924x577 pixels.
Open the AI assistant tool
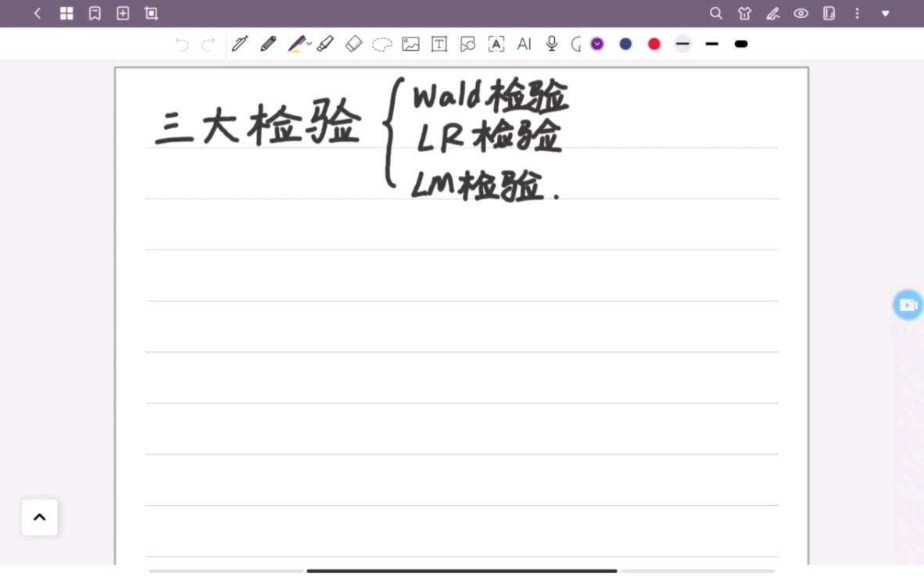[x=524, y=44]
